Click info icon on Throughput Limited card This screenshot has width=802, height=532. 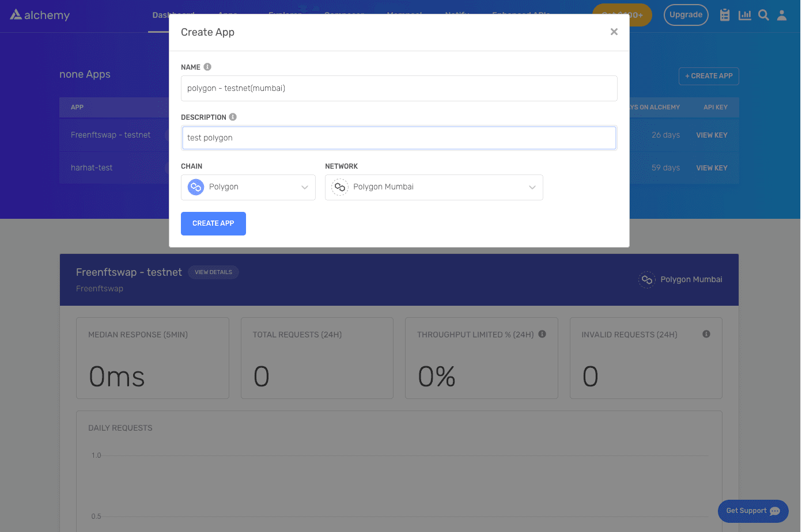[542, 334]
